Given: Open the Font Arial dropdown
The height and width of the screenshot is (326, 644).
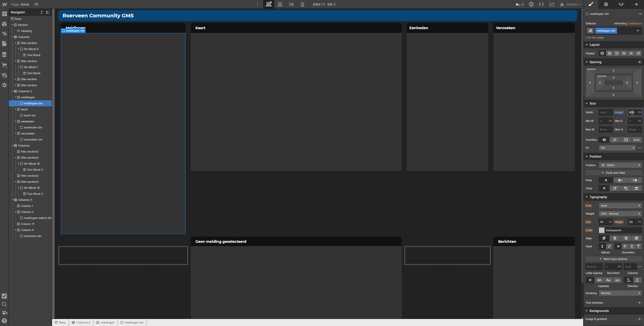Looking at the screenshot, I should click(620, 206).
